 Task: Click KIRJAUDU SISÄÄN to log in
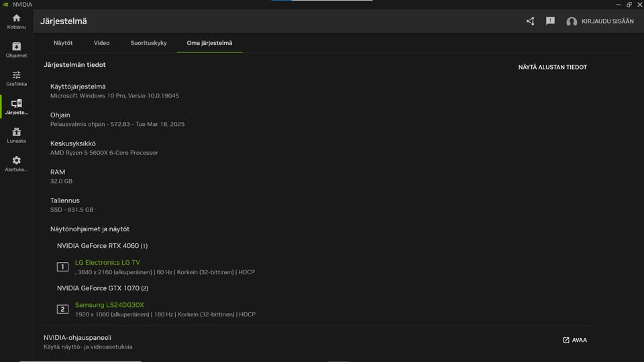[608, 21]
